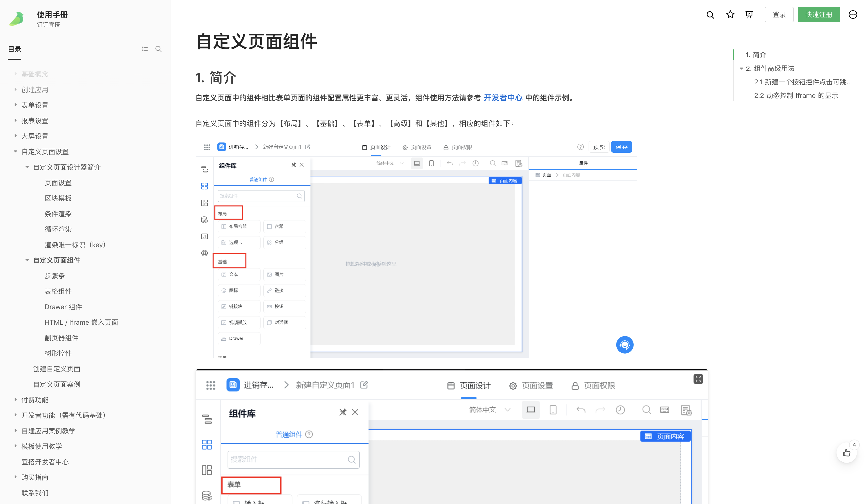The width and height of the screenshot is (868, 504).
Task: Select the 目录 tab in sidebar
Action: point(15,49)
